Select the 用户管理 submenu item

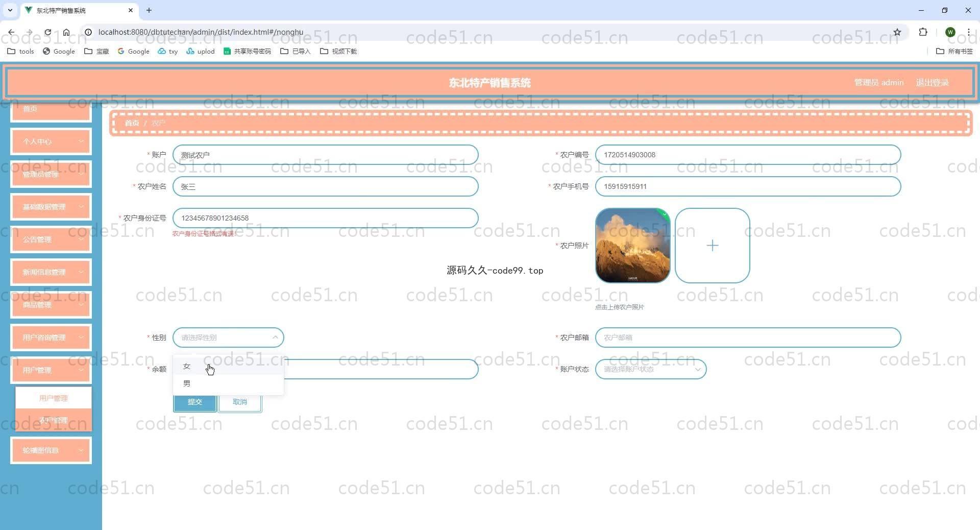click(x=54, y=398)
